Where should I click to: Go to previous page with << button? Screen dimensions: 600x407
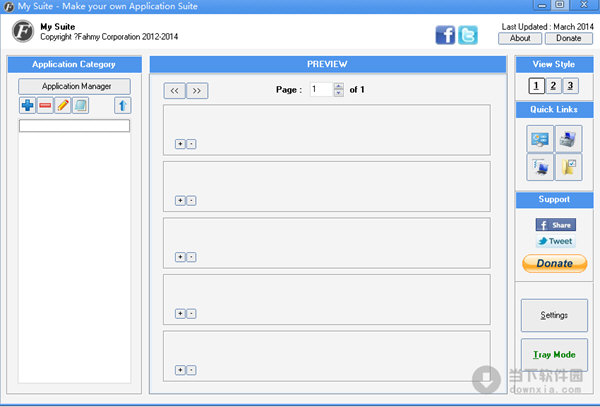(x=174, y=91)
